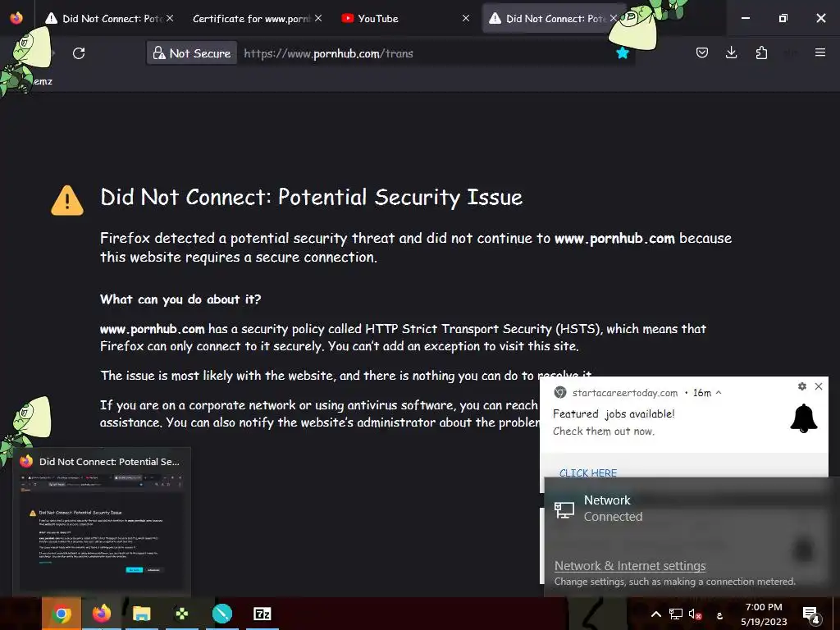Open the extensions puzzle icon
The width and height of the screenshot is (840, 630).
(x=761, y=52)
